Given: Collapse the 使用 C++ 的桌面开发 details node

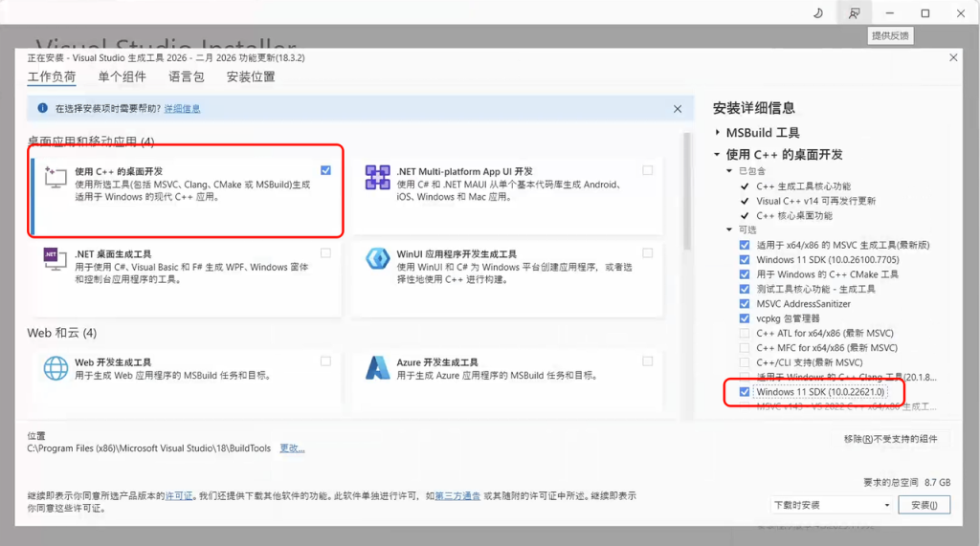Looking at the screenshot, I should point(718,154).
